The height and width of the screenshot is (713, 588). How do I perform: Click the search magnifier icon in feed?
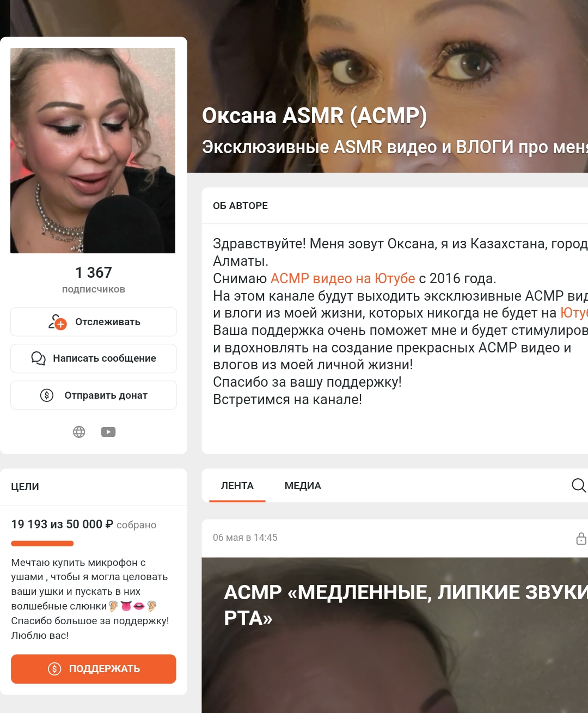tap(579, 485)
